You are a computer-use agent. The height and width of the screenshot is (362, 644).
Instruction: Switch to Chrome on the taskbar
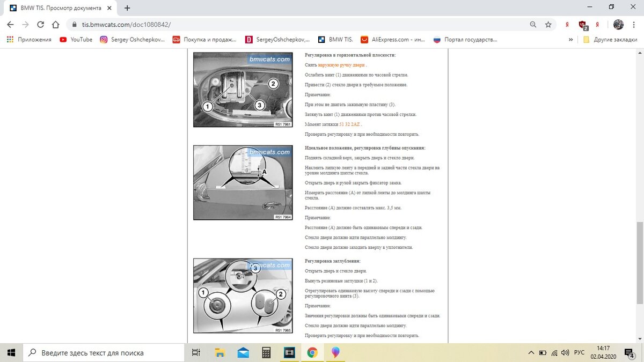click(x=312, y=352)
